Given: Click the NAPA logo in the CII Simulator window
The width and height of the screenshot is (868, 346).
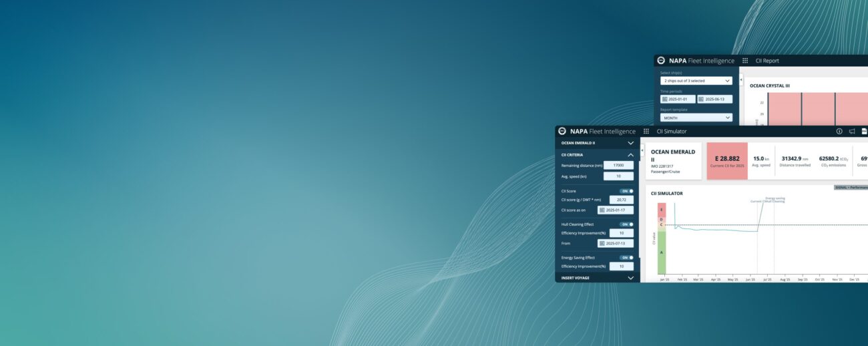Looking at the screenshot, I should 562,132.
